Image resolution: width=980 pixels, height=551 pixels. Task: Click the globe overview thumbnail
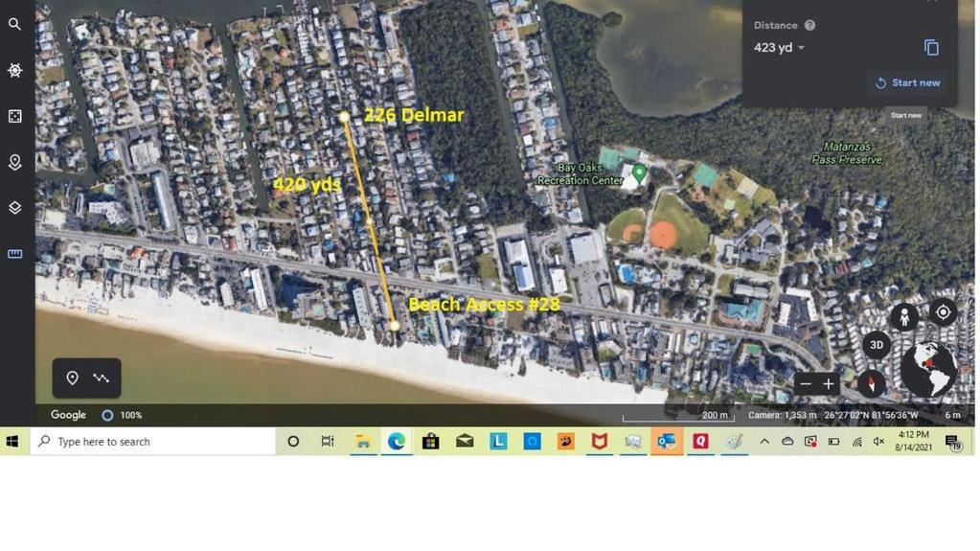click(x=929, y=369)
